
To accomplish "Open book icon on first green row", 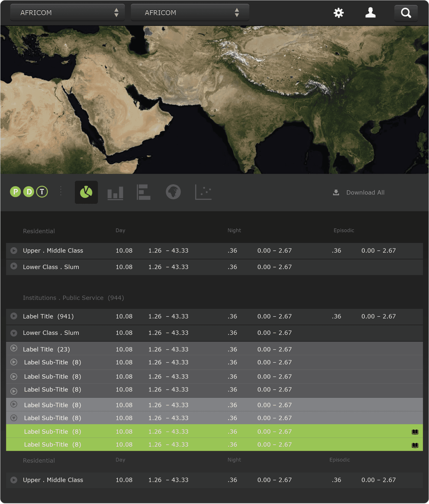I will pyautogui.click(x=415, y=432).
